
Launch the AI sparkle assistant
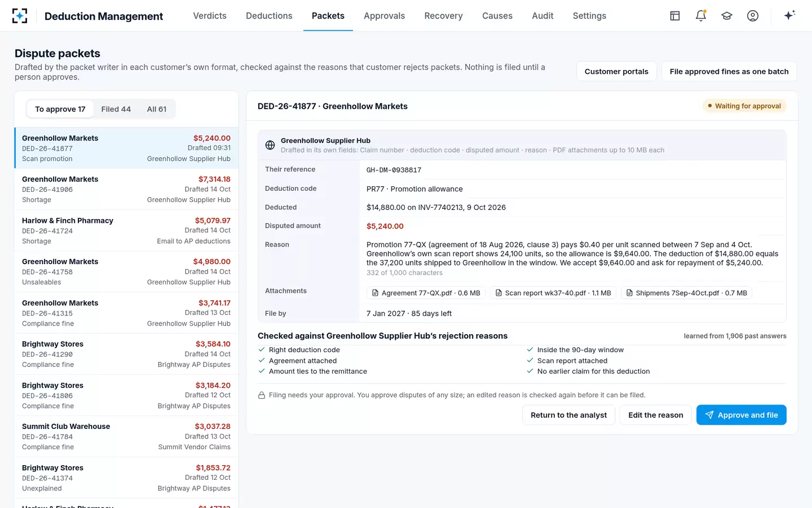pos(789,15)
